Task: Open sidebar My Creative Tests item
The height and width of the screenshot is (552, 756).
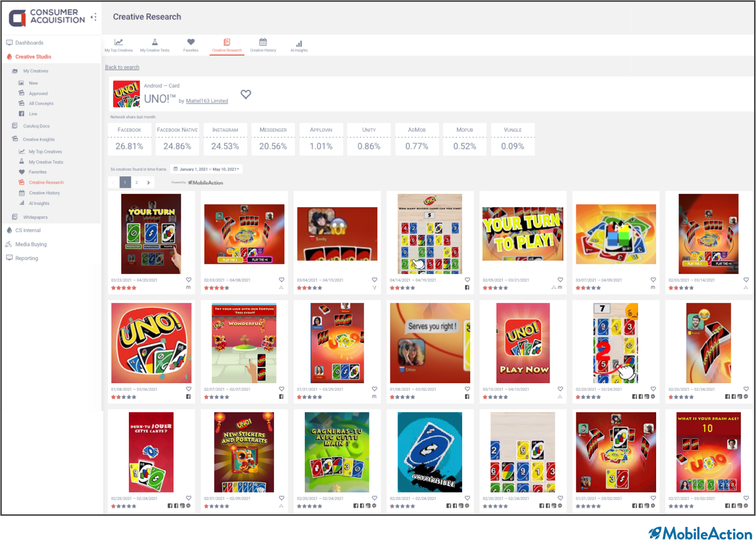Action: pyautogui.click(x=46, y=162)
